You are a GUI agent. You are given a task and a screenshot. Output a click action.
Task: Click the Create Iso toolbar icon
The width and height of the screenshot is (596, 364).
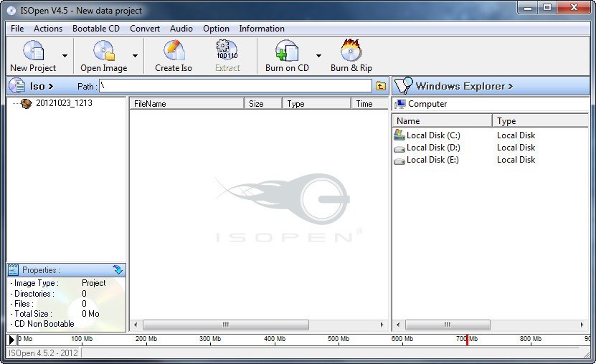coord(174,50)
